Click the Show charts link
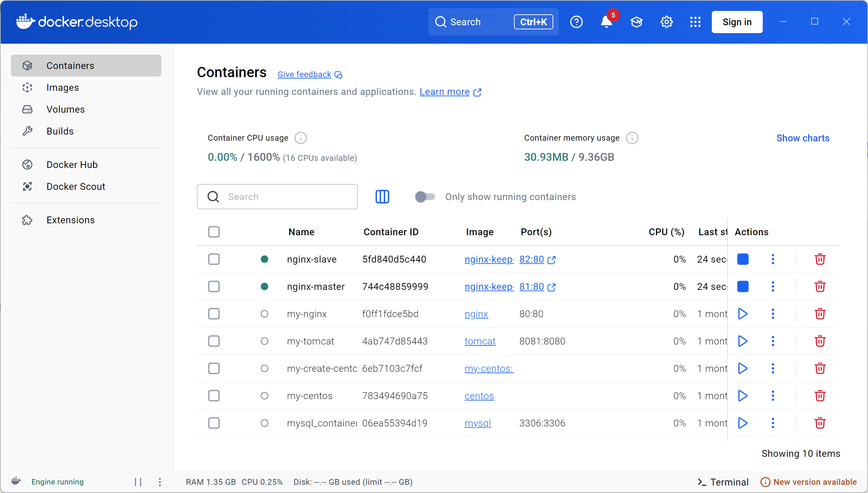Image resolution: width=868 pixels, height=493 pixels. click(x=803, y=138)
